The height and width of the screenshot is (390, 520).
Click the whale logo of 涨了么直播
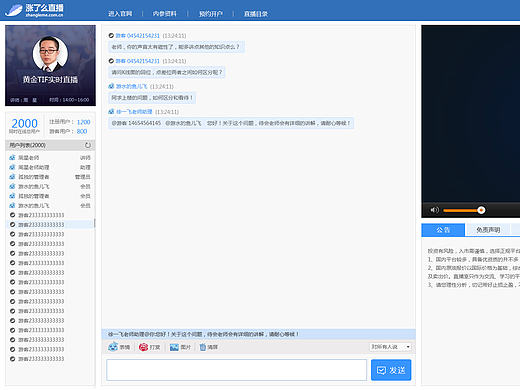(x=13, y=10)
